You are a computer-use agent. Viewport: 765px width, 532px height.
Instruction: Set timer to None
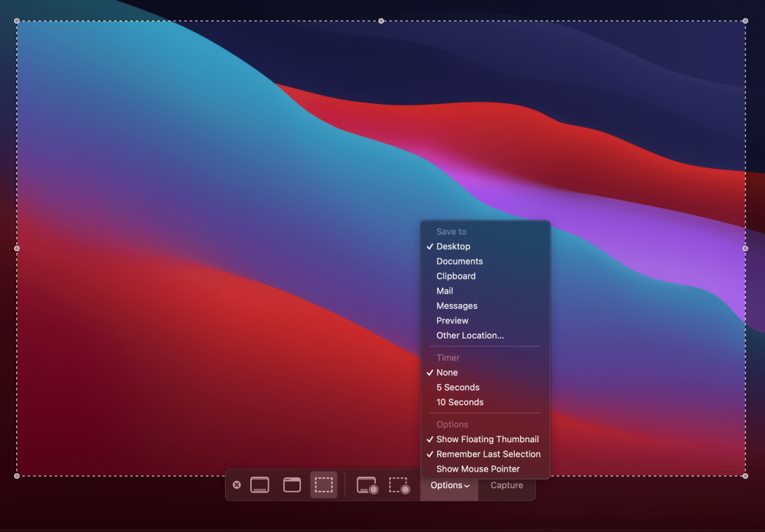click(486, 372)
